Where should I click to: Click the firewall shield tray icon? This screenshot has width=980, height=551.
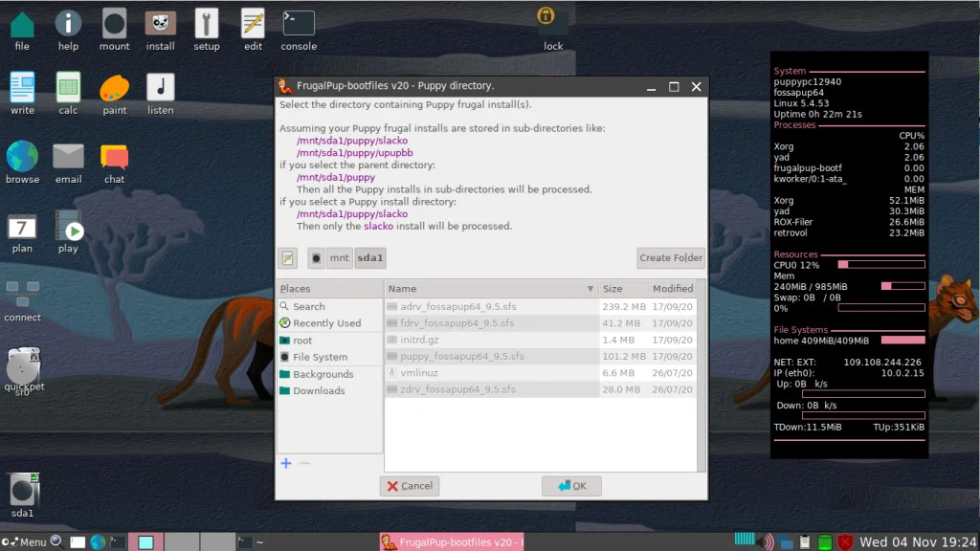pyautogui.click(x=845, y=542)
